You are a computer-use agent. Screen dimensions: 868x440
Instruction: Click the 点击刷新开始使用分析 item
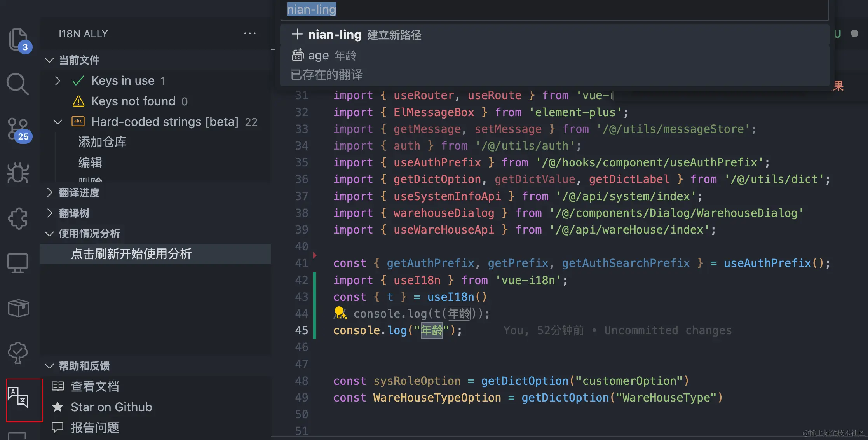click(x=156, y=254)
